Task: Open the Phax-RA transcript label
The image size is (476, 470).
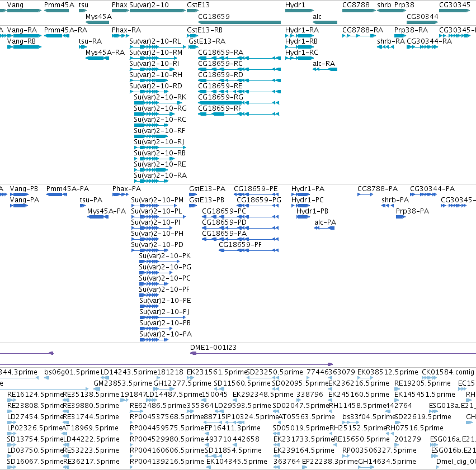Action: [126, 30]
